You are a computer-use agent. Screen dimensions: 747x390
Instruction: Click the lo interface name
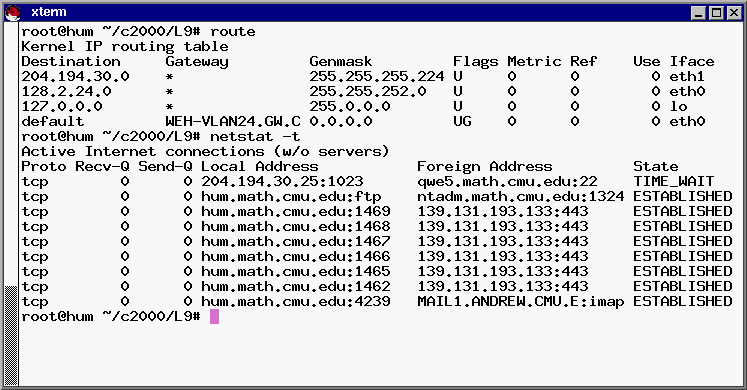click(x=678, y=106)
